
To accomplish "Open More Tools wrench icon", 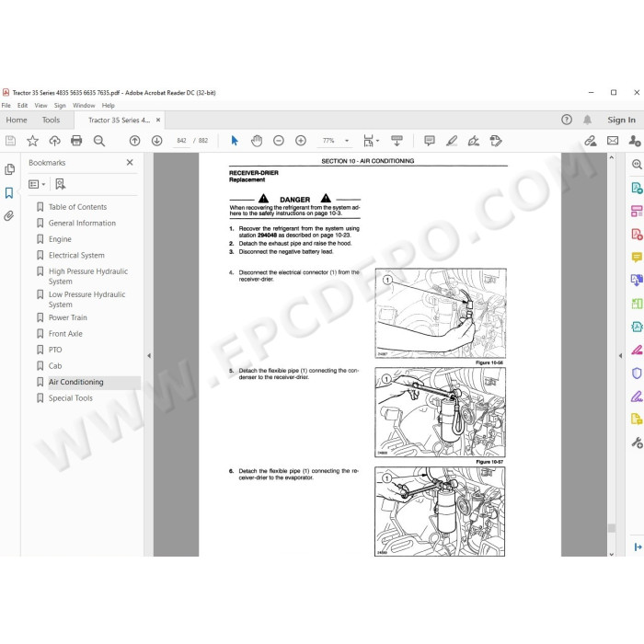I will (637, 443).
